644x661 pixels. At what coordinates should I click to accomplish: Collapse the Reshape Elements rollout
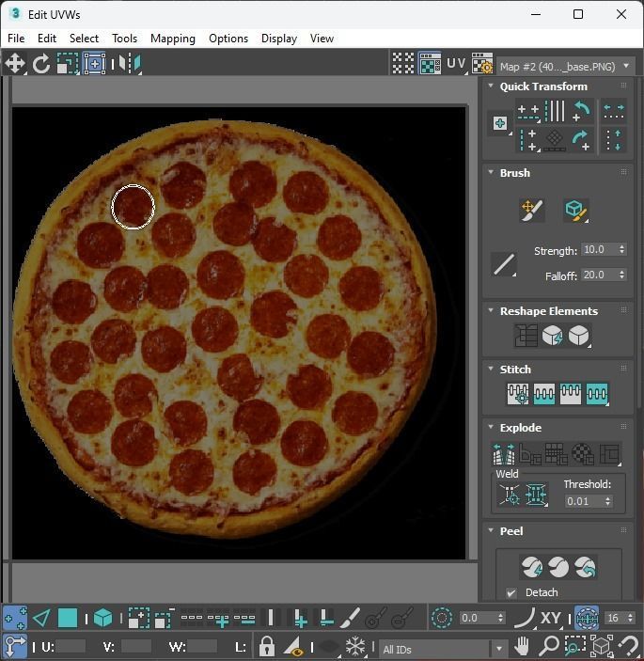[x=491, y=310]
